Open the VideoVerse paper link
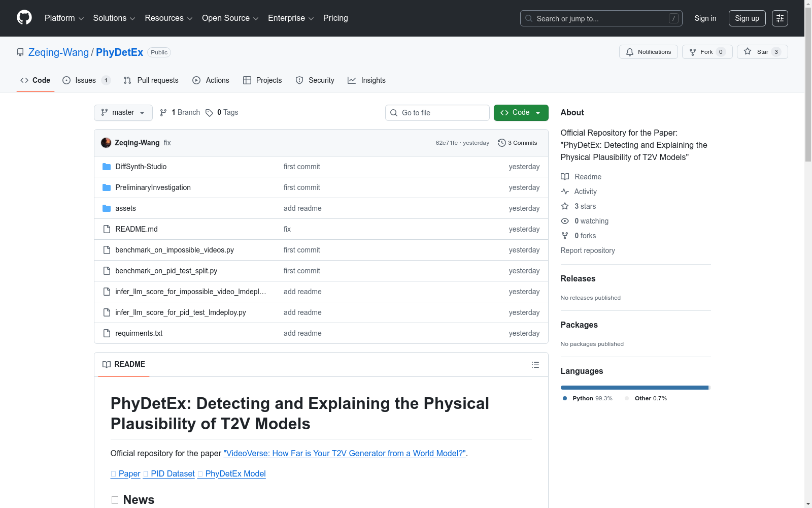The height and width of the screenshot is (508, 812). click(x=345, y=453)
